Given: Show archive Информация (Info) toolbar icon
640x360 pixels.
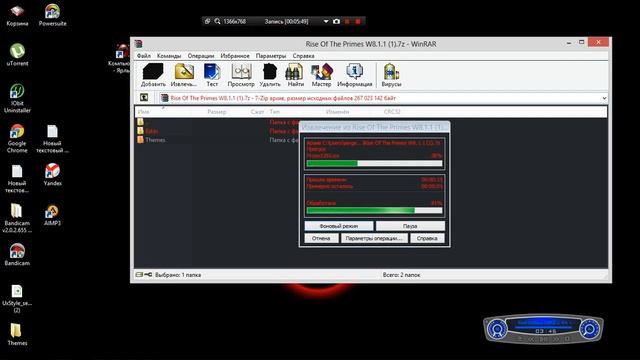Looking at the screenshot, I should [354, 75].
